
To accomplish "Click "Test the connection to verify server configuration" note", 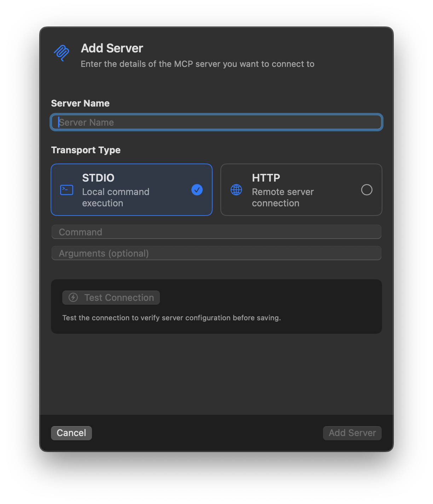I will point(172,318).
